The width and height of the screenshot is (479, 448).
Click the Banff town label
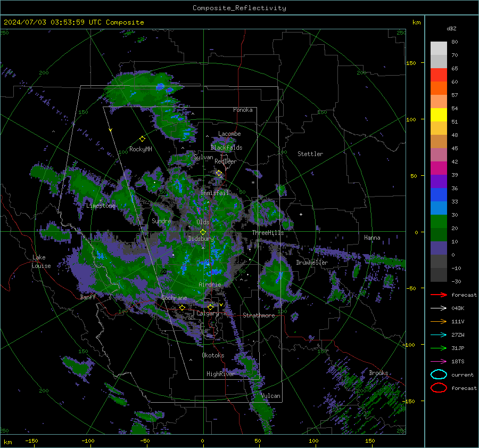(88, 297)
